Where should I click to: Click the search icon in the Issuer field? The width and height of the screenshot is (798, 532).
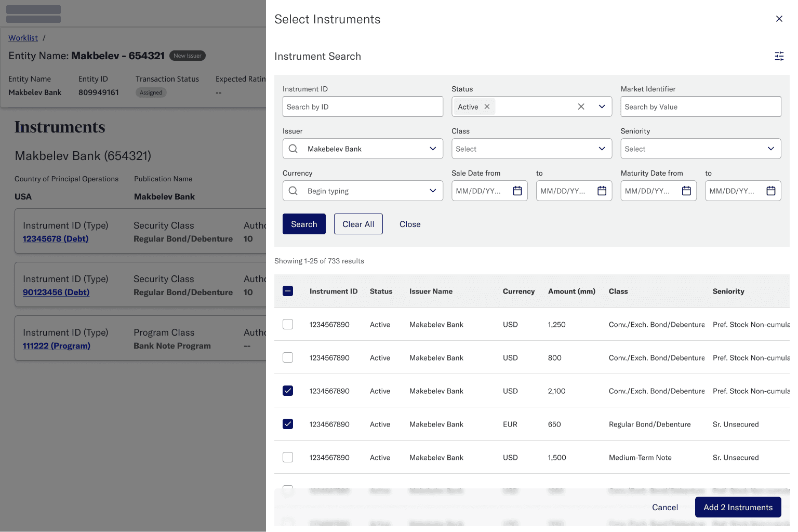292,149
